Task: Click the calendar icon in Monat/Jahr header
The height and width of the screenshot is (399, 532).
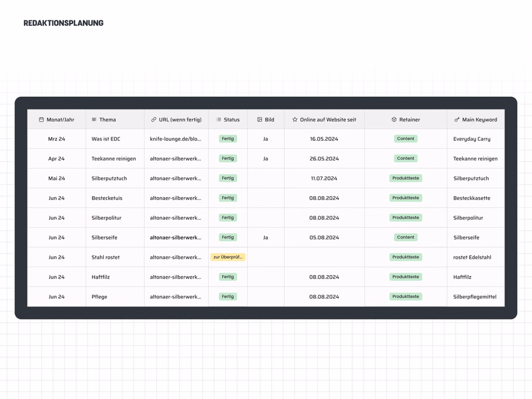Action: point(42,119)
